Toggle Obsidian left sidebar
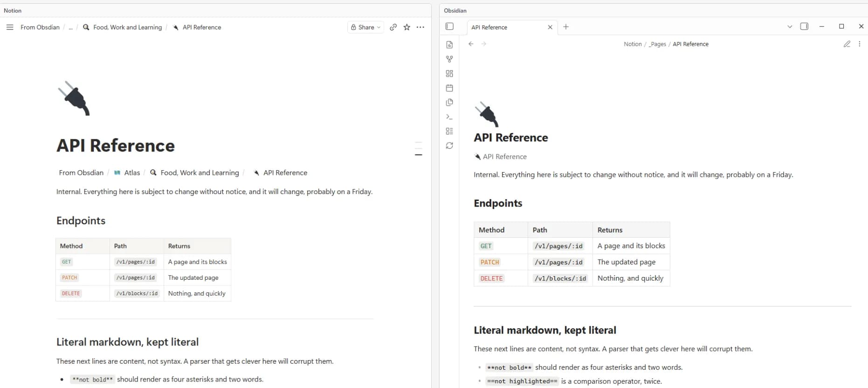 click(x=449, y=27)
